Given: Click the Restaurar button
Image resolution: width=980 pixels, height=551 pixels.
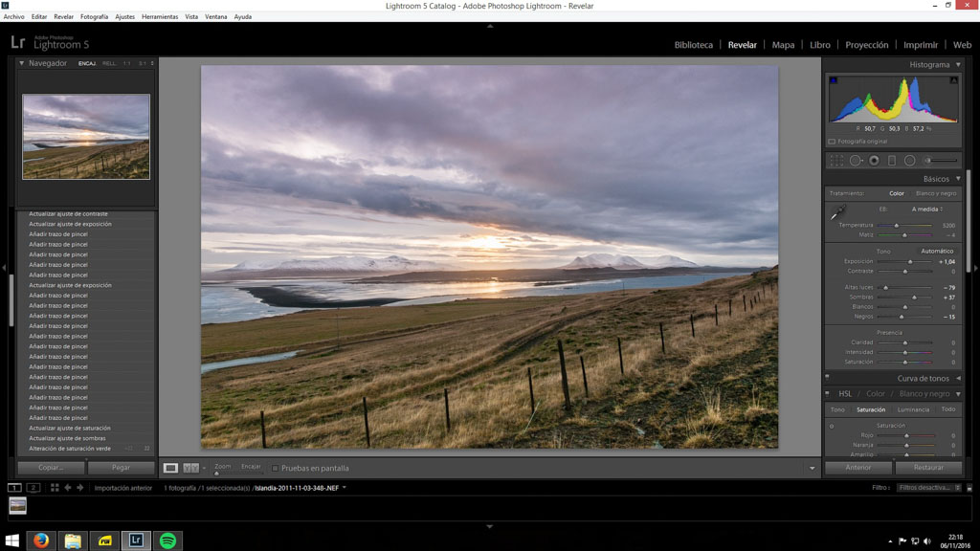Looking at the screenshot, I should [928, 468].
